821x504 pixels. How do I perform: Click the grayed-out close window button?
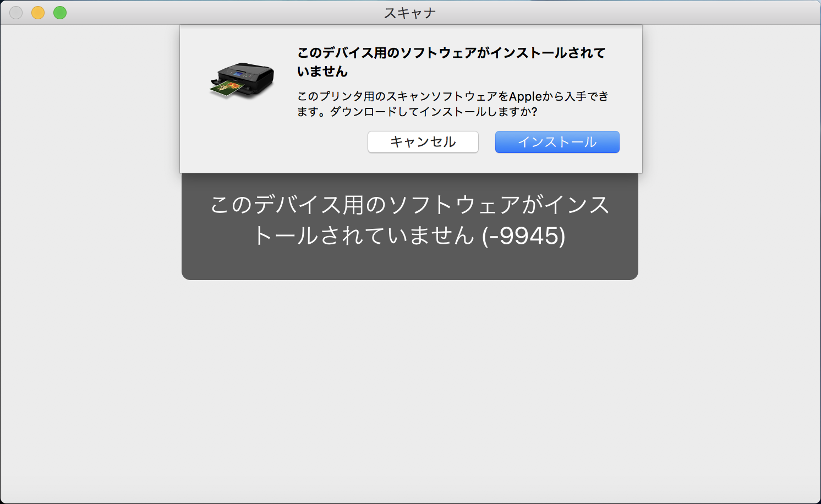16,13
